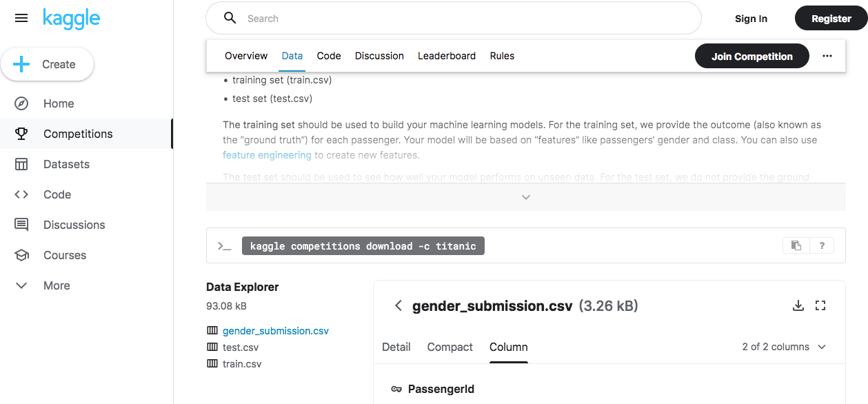Click the Discussions chat icon

click(x=21, y=225)
